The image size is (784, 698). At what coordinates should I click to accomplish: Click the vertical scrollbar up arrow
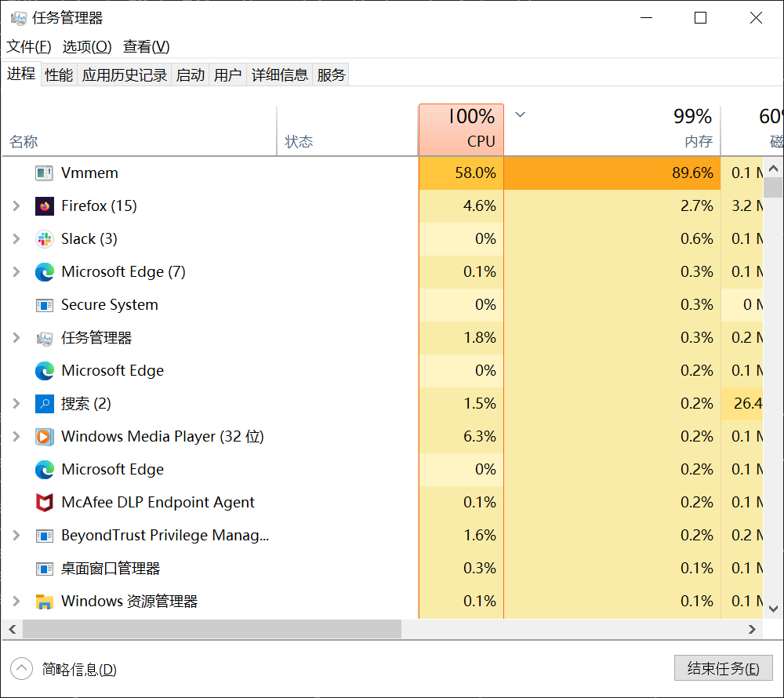tap(773, 169)
